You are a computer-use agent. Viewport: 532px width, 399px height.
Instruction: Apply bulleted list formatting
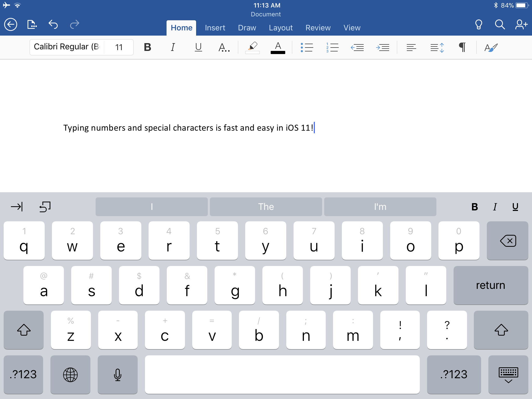[307, 48]
